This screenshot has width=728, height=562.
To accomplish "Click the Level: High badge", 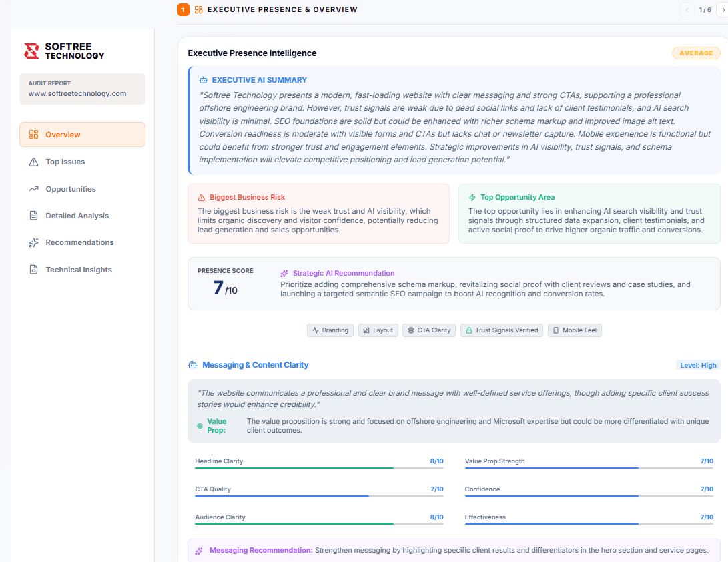I will [698, 366].
